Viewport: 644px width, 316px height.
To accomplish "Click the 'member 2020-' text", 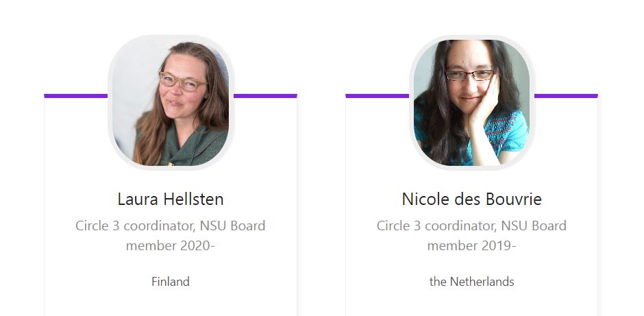I will coord(171,245).
